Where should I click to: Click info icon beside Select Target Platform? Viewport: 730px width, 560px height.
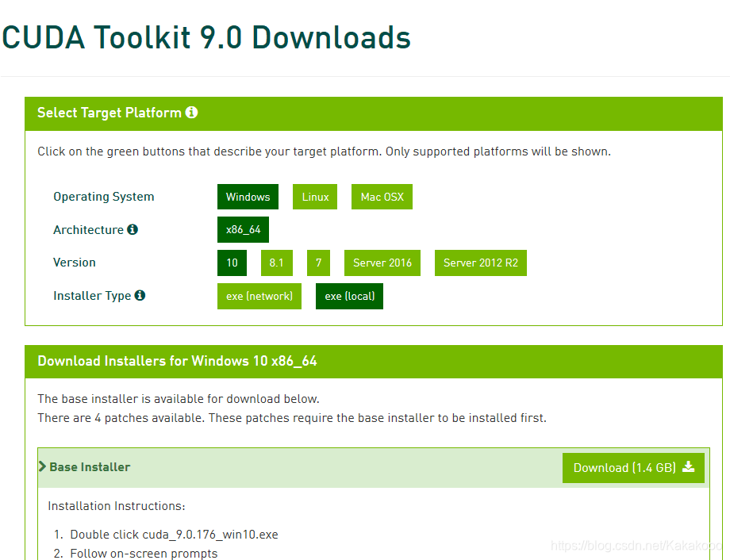point(191,112)
